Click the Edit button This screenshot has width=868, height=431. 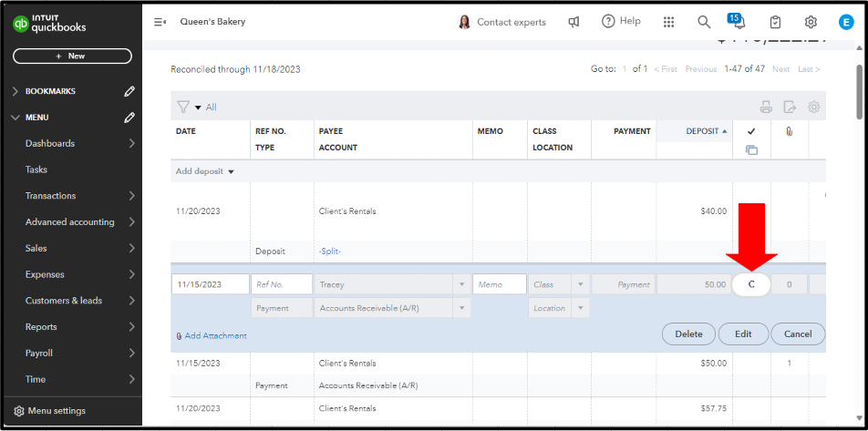pos(743,334)
